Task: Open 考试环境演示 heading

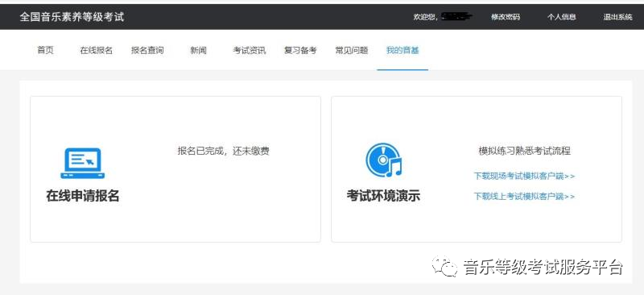Action: 384,196
